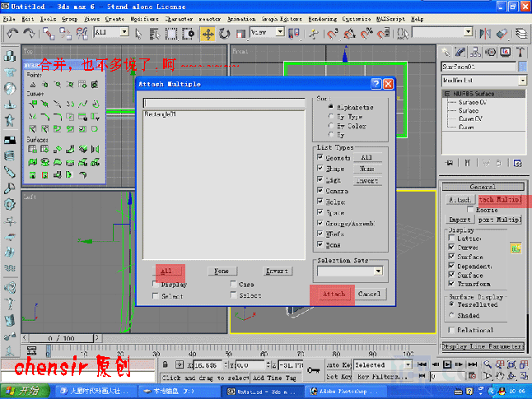
Task: Collapse the NURBS Surface stack entry
Action: tap(447, 94)
